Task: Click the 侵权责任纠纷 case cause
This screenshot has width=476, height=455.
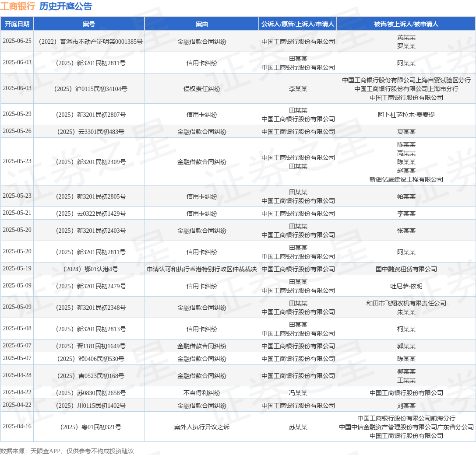Action: [201, 89]
